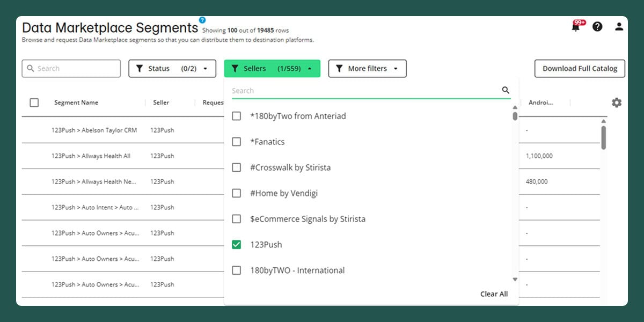Open the user account profile icon
644x322 pixels.
click(x=619, y=26)
